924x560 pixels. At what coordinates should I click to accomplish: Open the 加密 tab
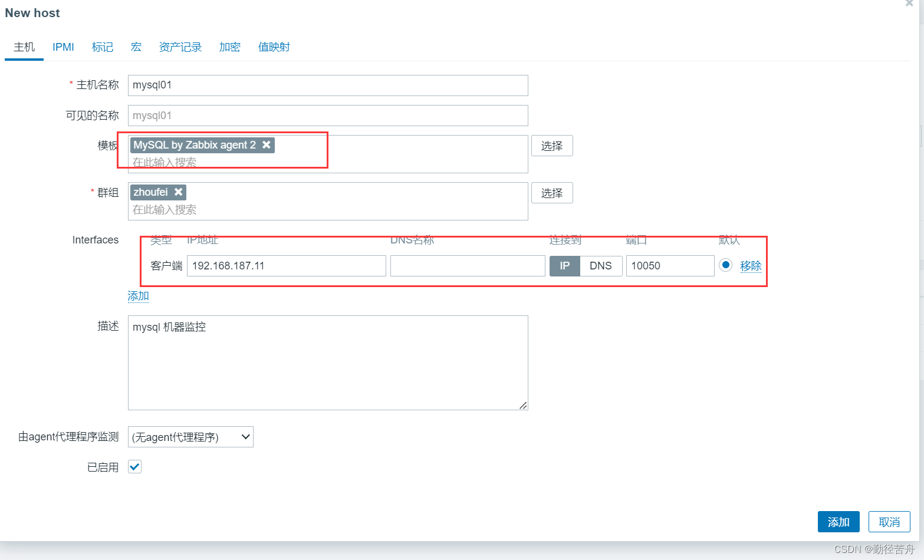(x=230, y=47)
